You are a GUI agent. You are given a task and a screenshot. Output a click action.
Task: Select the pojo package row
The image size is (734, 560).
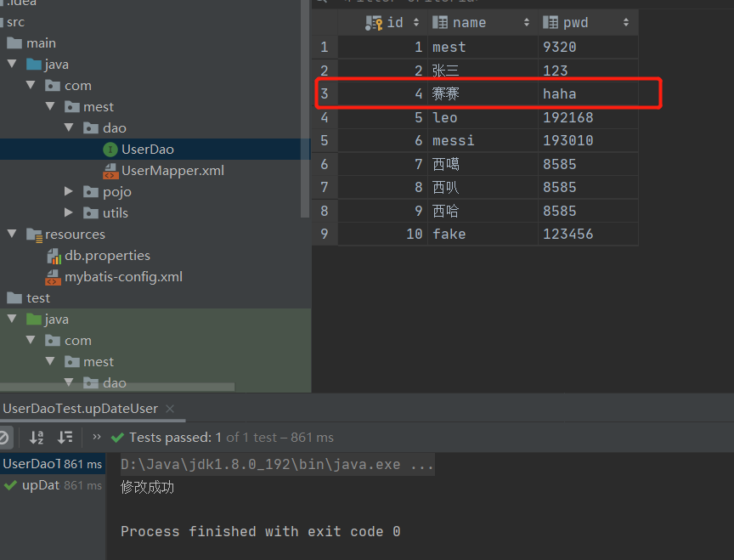[x=155, y=191]
